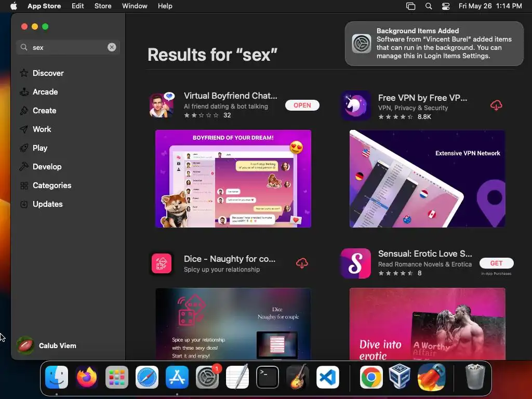Screen dimensions: 532x399
Task: Click the Sensual app icon
Action: coord(355,263)
